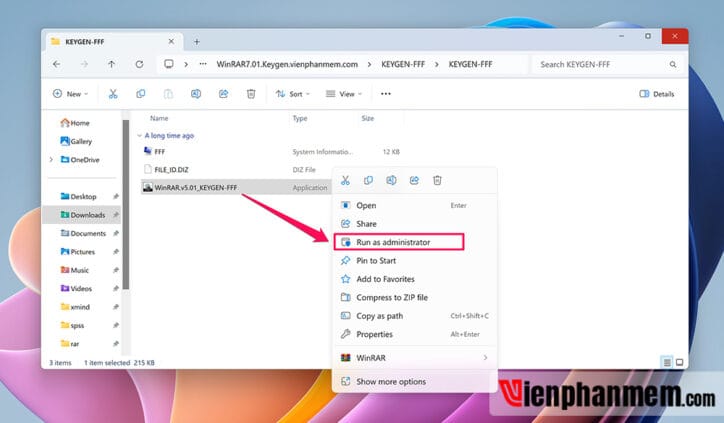Screen dimensions: 724x423
Task: Open Documents in the navigation pane
Action: pyautogui.click(x=84, y=233)
